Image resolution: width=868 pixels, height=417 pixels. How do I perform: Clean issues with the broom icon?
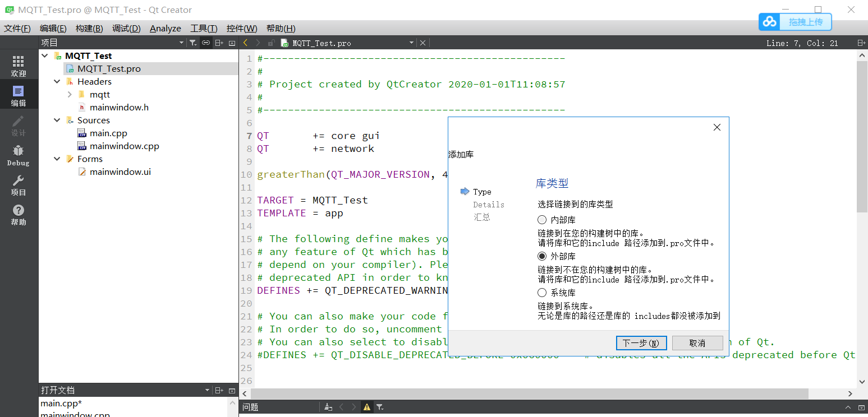[328, 407]
